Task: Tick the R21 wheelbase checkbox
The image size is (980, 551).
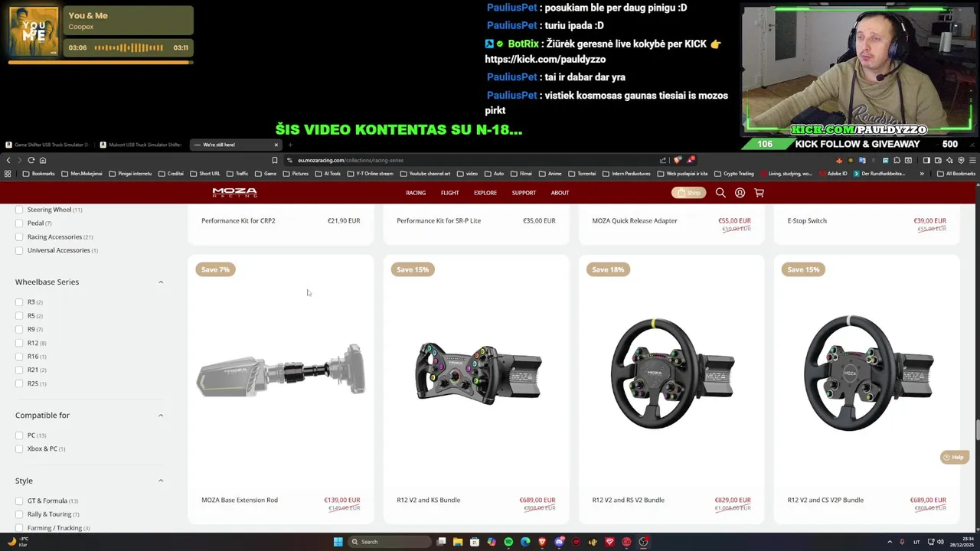Action: (x=19, y=370)
